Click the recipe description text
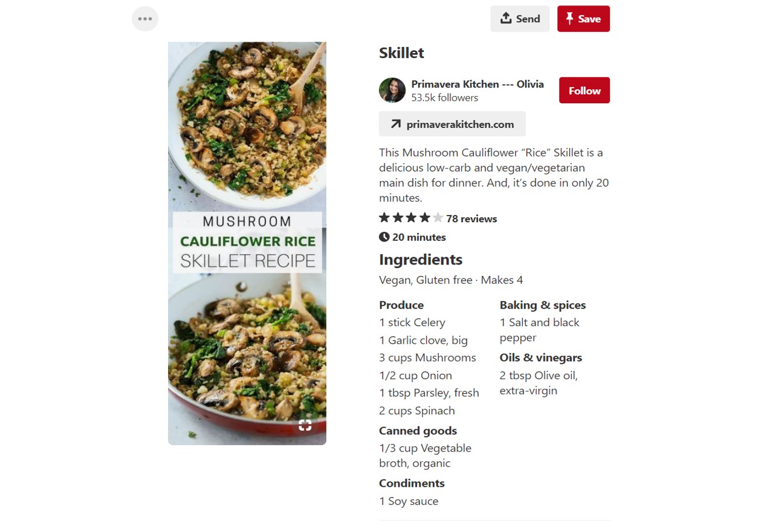The height and width of the screenshot is (532, 770). click(494, 175)
